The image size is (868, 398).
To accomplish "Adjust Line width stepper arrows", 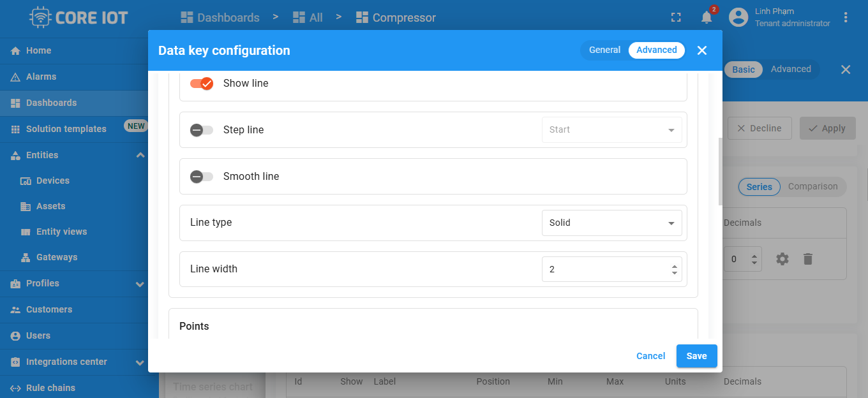I will [675, 270].
